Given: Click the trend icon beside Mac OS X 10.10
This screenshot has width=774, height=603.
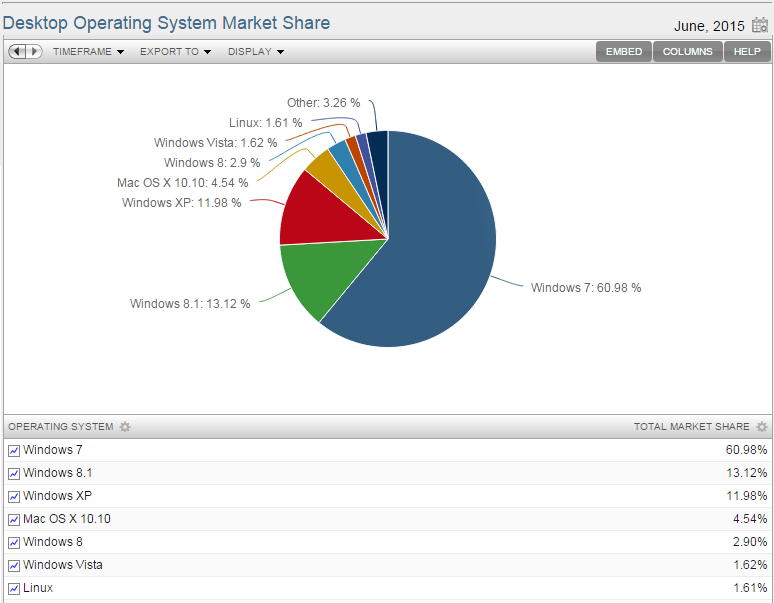Looking at the screenshot, I should tap(14, 520).
